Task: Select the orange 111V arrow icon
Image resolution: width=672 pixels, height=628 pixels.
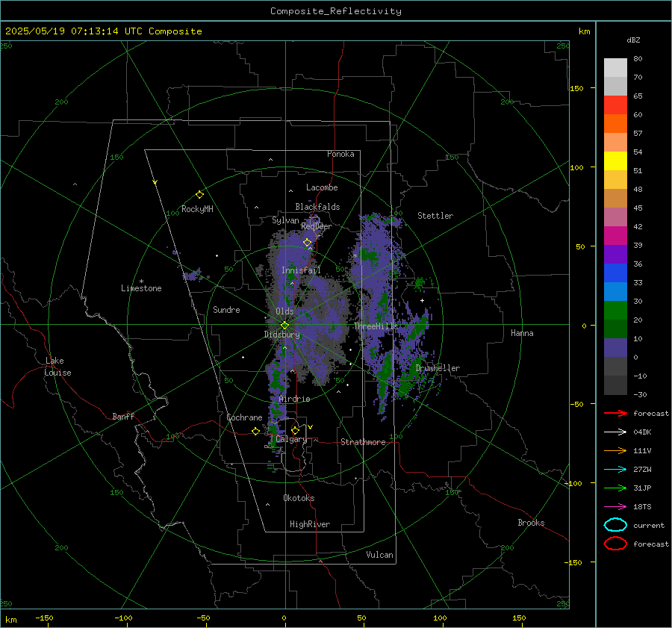Action: click(615, 450)
